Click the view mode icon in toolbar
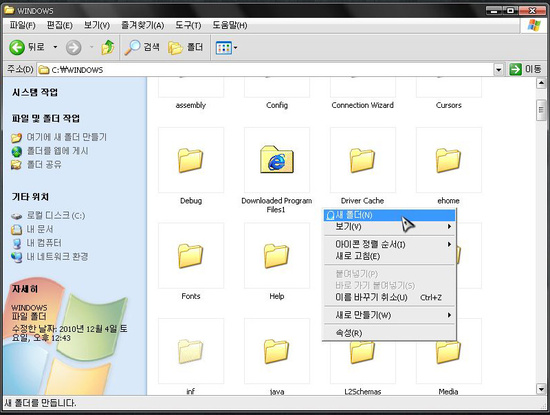This screenshot has height=415, width=550. (x=223, y=48)
